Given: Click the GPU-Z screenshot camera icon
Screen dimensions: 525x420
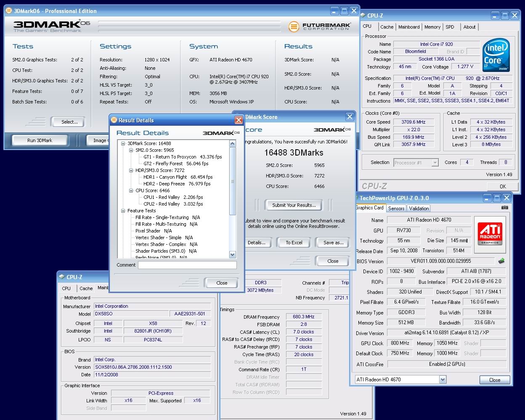Looking at the screenshot, I should click(505, 207).
